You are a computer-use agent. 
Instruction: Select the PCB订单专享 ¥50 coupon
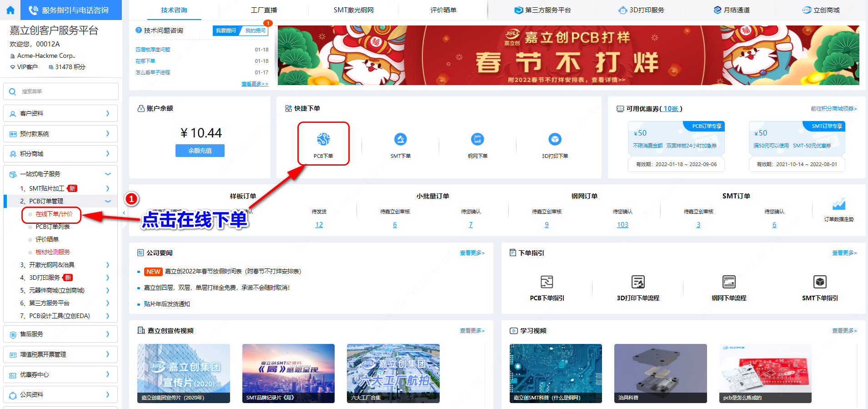pyautogui.click(x=676, y=146)
